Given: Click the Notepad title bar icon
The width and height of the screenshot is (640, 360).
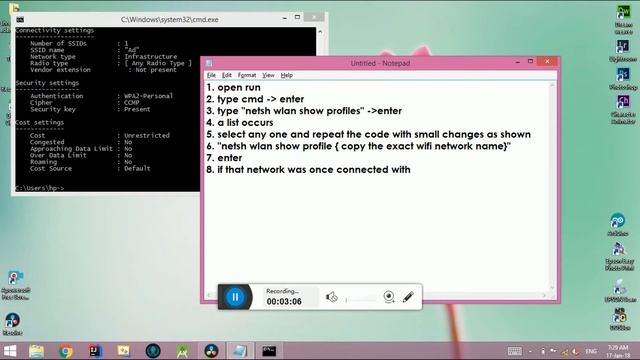Looking at the screenshot, I should tap(209, 63).
